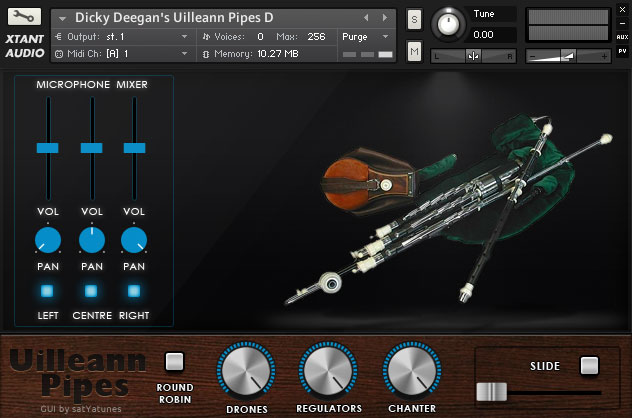Open instrument edit mode with wrench icon
The image size is (632, 418).
24,17
